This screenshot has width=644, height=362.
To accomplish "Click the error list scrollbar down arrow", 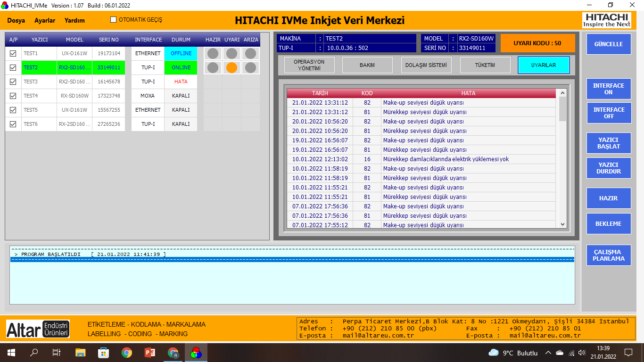I will click(562, 224).
